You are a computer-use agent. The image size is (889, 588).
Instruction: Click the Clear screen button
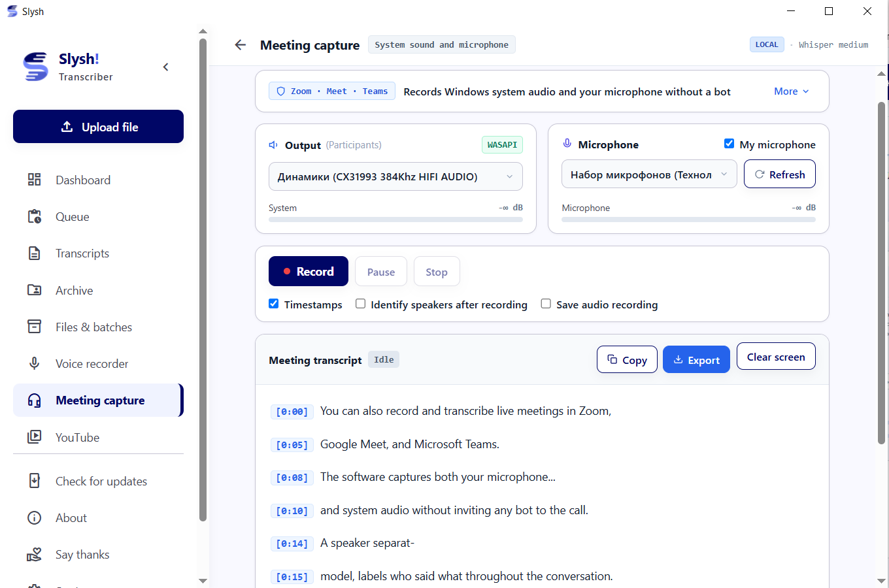[x=776, y=357]
